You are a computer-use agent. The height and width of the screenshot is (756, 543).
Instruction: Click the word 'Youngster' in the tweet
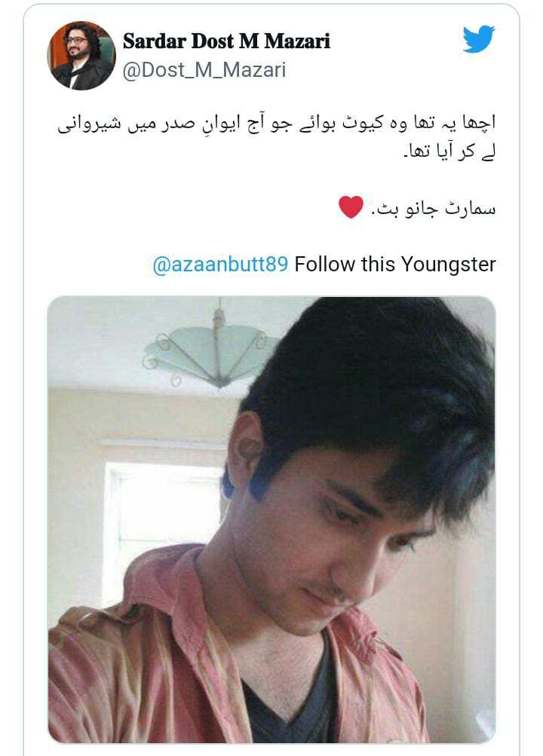click(x=449, y=265)
